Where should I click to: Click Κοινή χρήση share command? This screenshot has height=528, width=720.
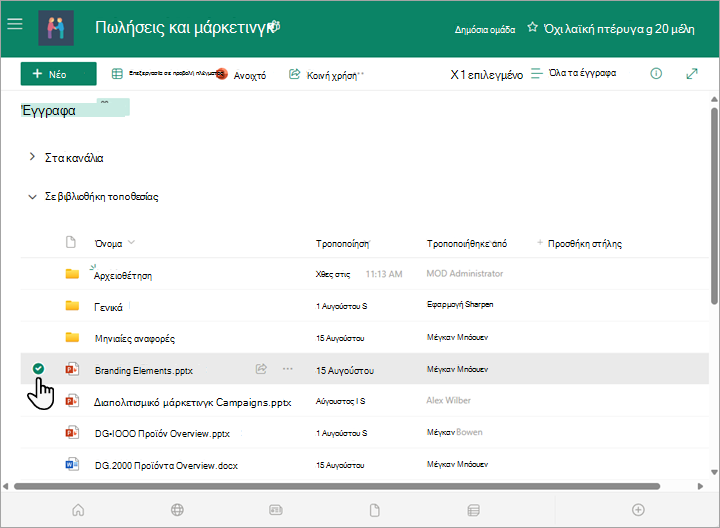coord(332,75)
